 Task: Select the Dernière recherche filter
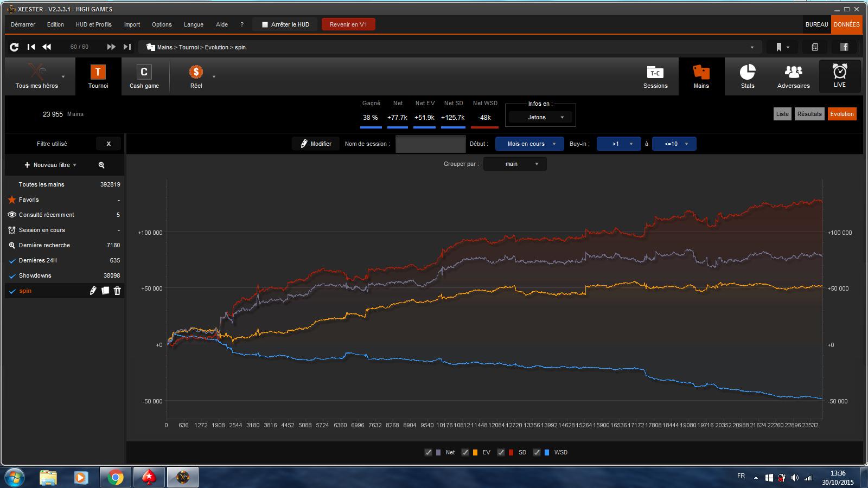(x=64, y=245)
